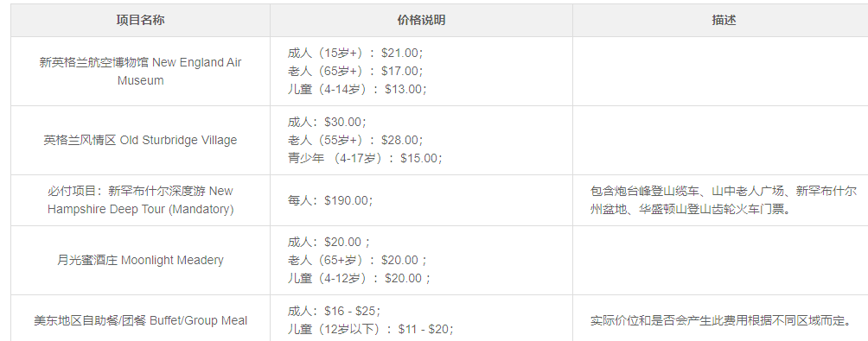868x341 pixels.
Task: Click child 4-14岁 price $13.00 line
Action: coord(358,89)
